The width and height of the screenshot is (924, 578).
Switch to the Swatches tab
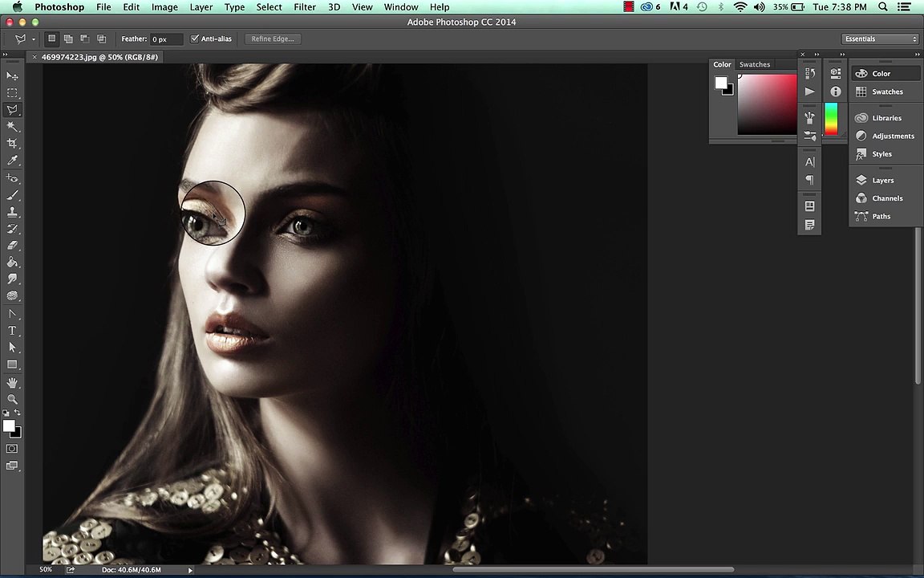tap(754, 64)
